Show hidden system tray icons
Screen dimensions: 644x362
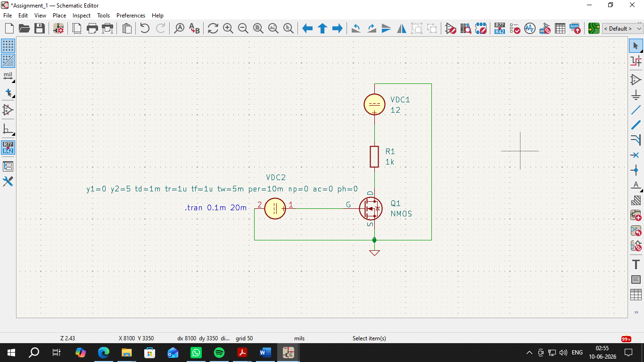529,353
